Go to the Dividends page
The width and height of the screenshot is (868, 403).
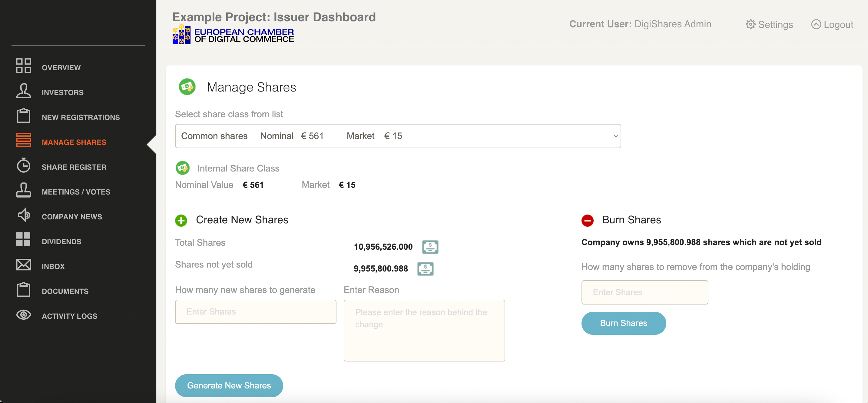[61, 241]
